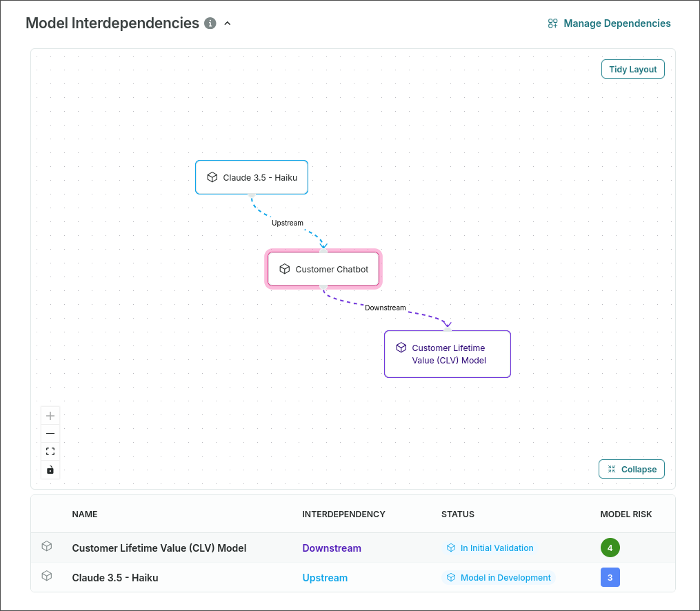
Task: Click the Upstream link for Claude 3.5 - Haiku
Action: tap(325, 577)
